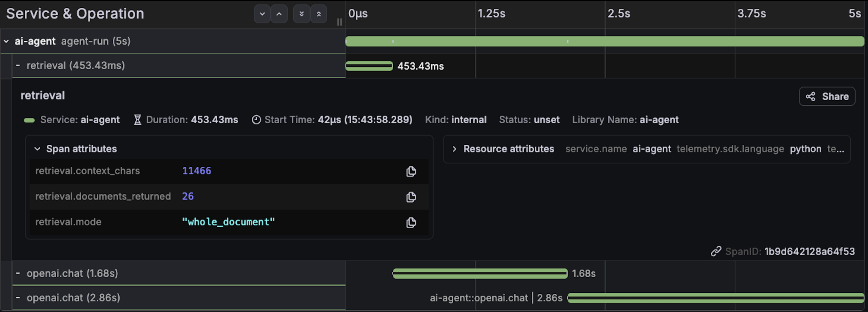The width and height of the screenshot is (868, 312).
Task: Click the service.name ai-agent resource attribute
Action: click(618, 149)
